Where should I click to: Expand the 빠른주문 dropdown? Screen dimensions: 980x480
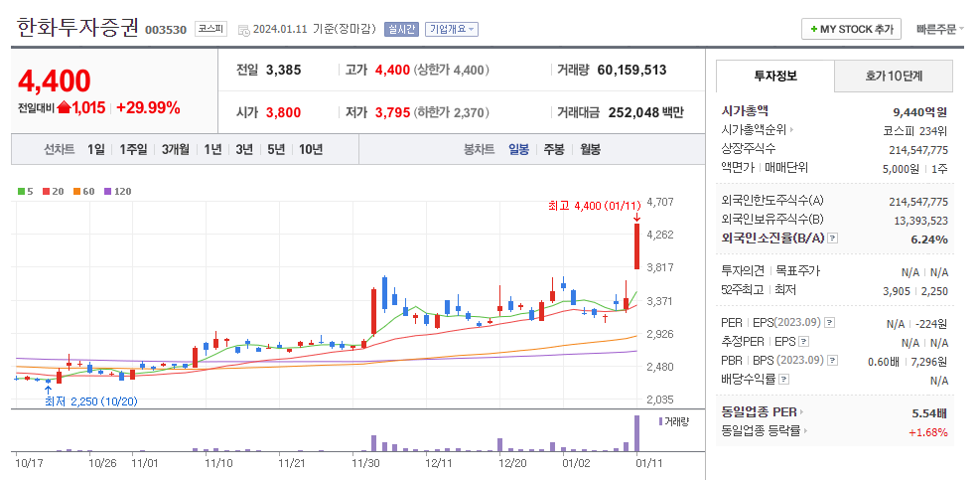[x=940, y=29]
